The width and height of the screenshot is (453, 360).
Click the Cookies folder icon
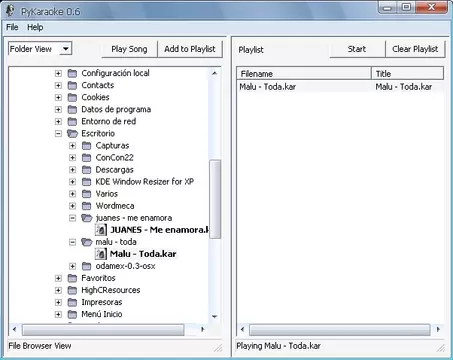pos(72,97)
